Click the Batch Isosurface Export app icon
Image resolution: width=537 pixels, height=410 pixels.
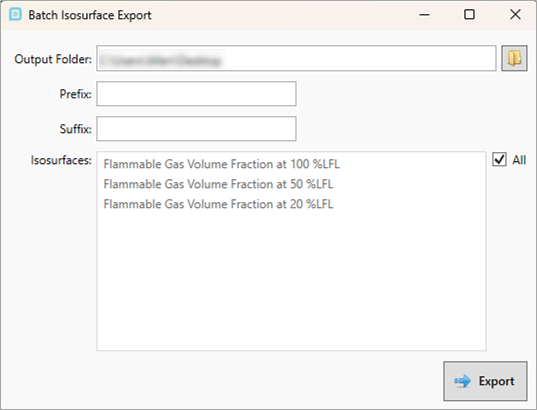tap(15, 15)
